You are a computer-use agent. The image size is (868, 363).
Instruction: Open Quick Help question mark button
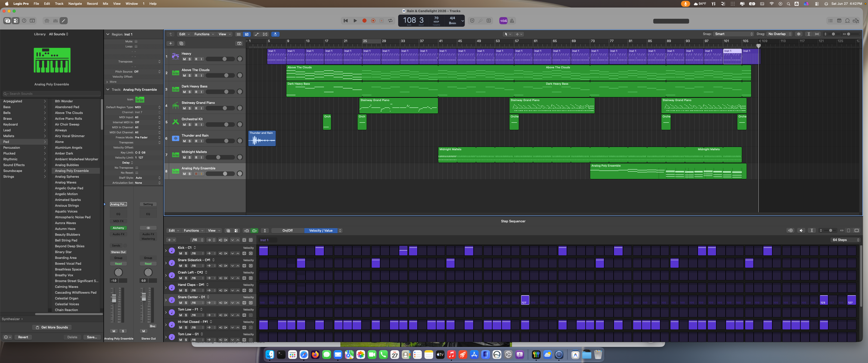[x=24, y=20]
